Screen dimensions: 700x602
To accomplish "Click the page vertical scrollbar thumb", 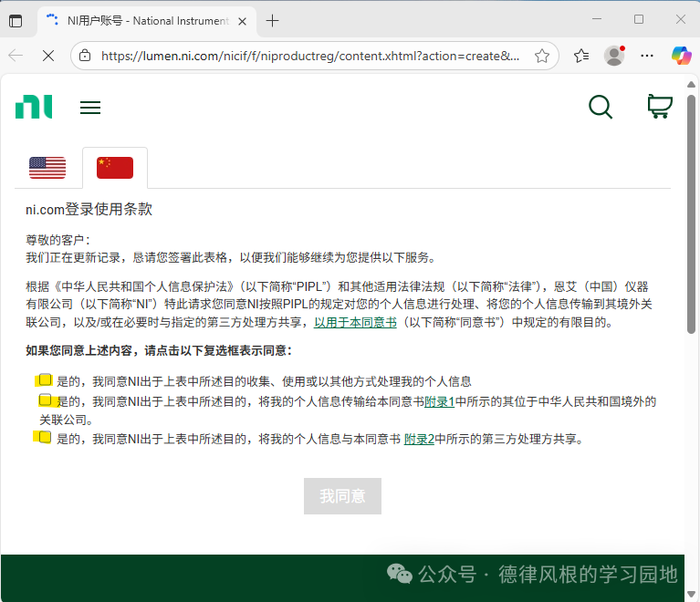I will point(691,214).
